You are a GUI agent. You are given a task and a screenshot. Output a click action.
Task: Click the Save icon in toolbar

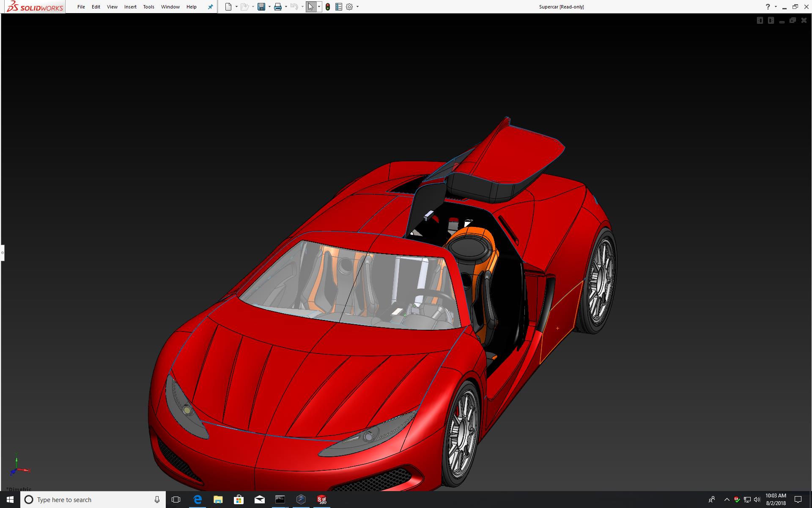pos(261,7)
